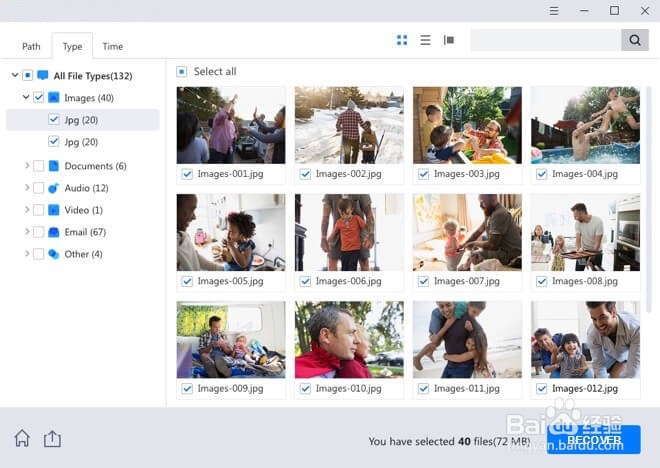Image resolution: width=660 pixels, height=468 pixels.
Task: Uncheck Images-003.jpg checkbox
Action: pyautogui.click(x=423, y=174)
